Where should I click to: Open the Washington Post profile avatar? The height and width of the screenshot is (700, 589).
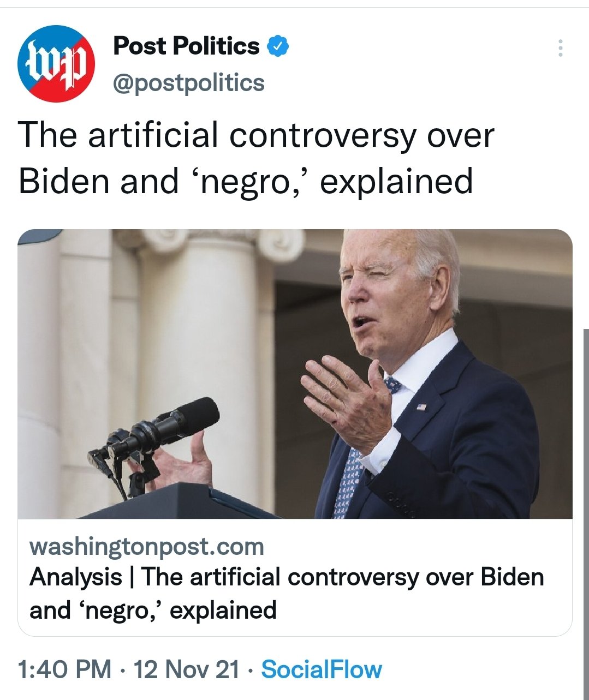pyautogui.click(x=56, y=64)
